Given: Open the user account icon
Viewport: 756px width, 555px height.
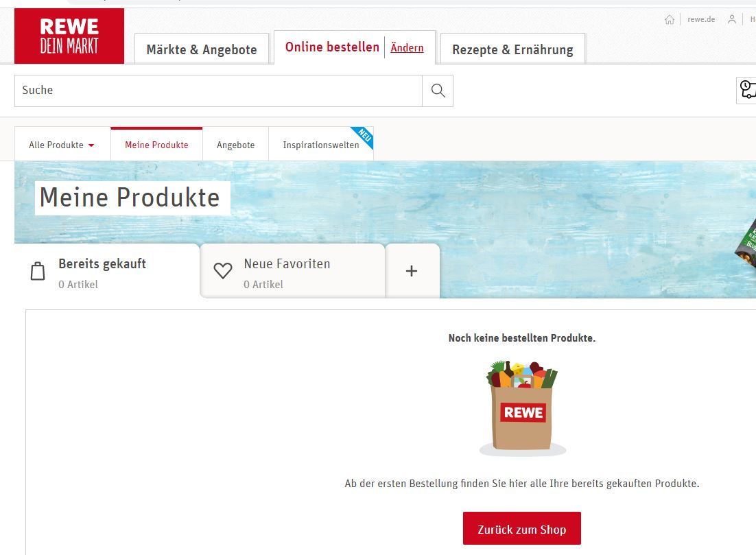Looking at the screenshot, I should click(x=731, y=19).
